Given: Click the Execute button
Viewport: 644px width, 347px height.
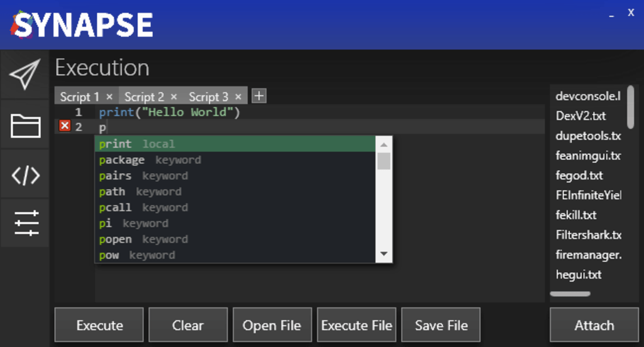Looking at the screenshot, I should pyautogui.click(x=99, y=325).
